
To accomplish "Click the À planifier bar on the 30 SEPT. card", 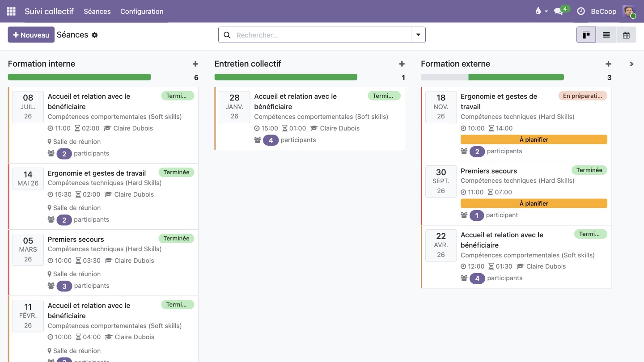I will pyautogui.click(x=534, y=203).
